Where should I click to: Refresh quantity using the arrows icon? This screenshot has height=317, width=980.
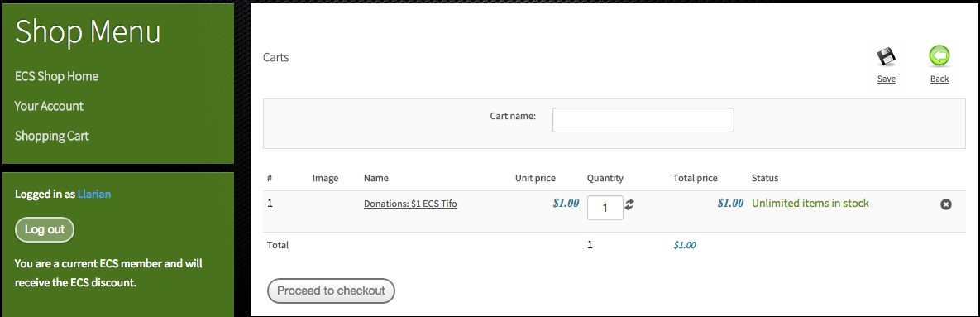pos(630,204)
